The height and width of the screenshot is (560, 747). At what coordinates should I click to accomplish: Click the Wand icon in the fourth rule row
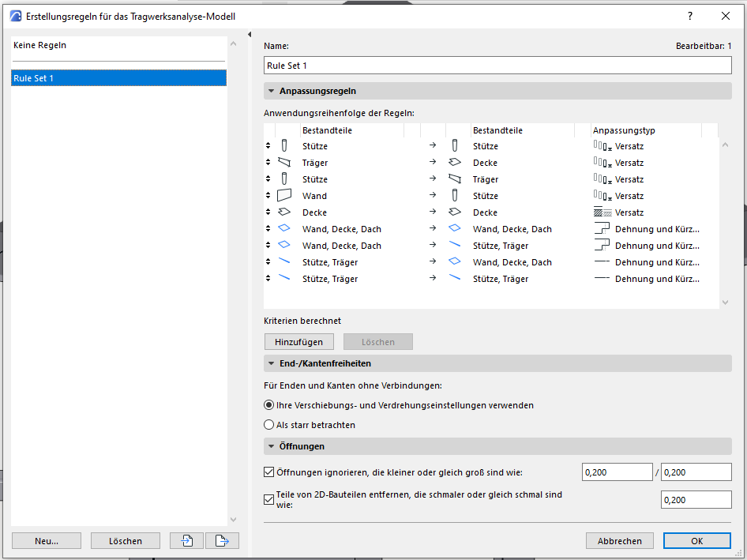pyautogui.click(x=284, y=196)
